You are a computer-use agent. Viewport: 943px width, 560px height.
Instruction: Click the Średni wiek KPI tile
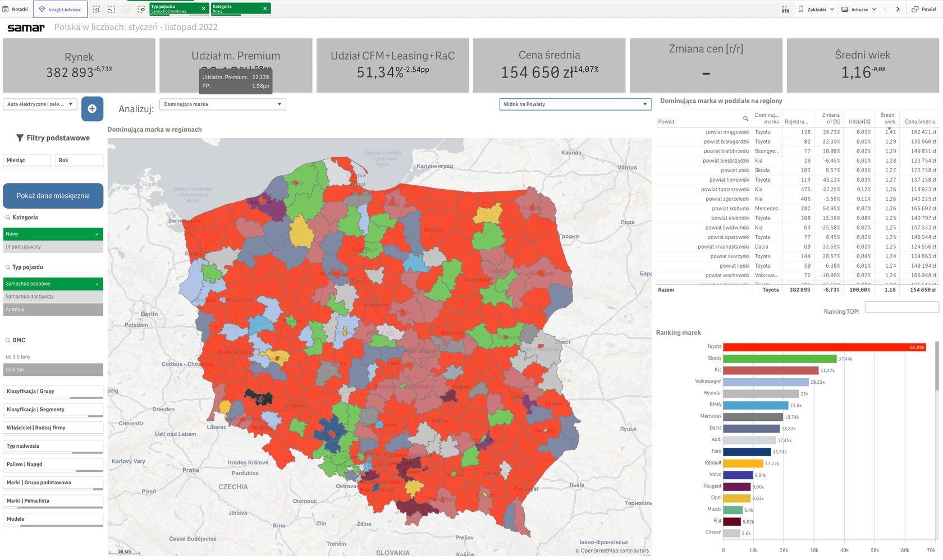click(863, 65)
